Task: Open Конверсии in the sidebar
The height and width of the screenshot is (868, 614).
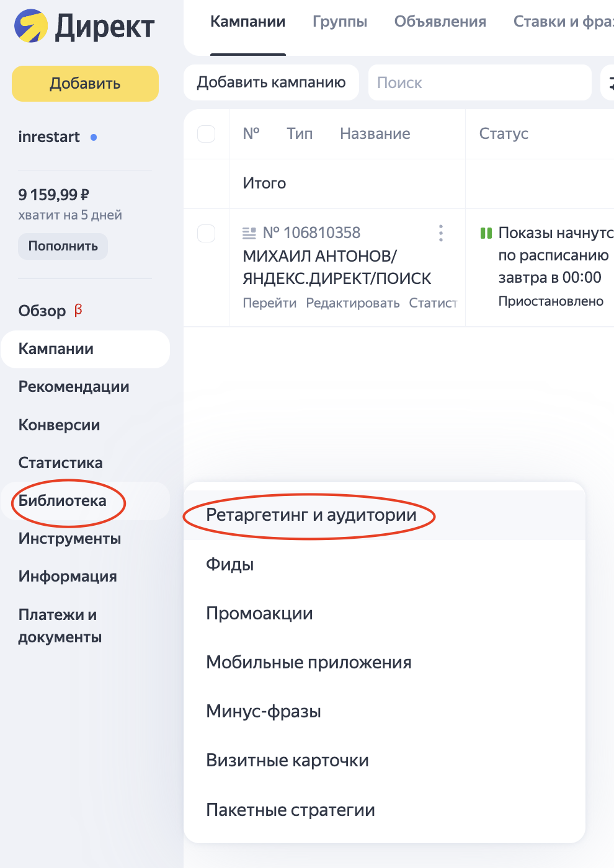Action: click(x=60, y=425)
